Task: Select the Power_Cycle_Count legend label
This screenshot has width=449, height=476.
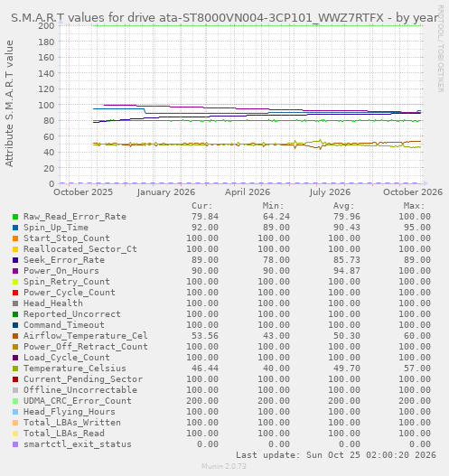Action: (x=70, y=293)
